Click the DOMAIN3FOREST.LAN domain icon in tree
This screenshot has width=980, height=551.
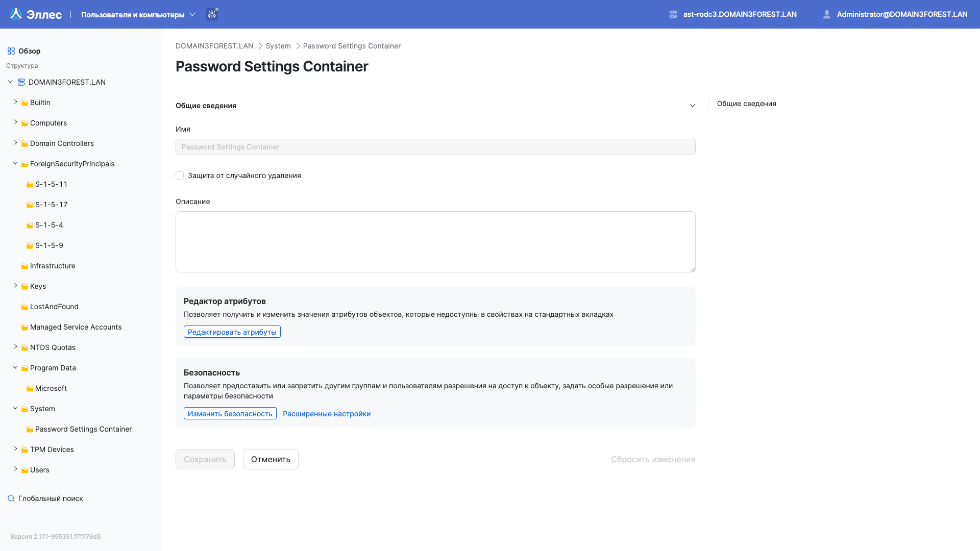click(21, 82)
